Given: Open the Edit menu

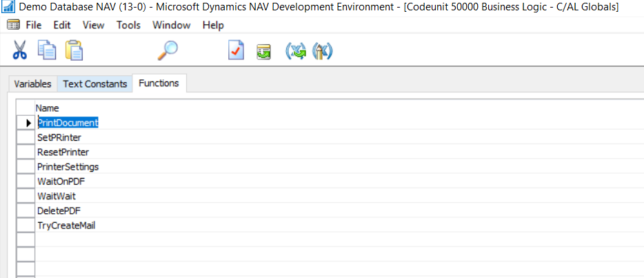Looking at the screenshot, I should click(62, 26).
